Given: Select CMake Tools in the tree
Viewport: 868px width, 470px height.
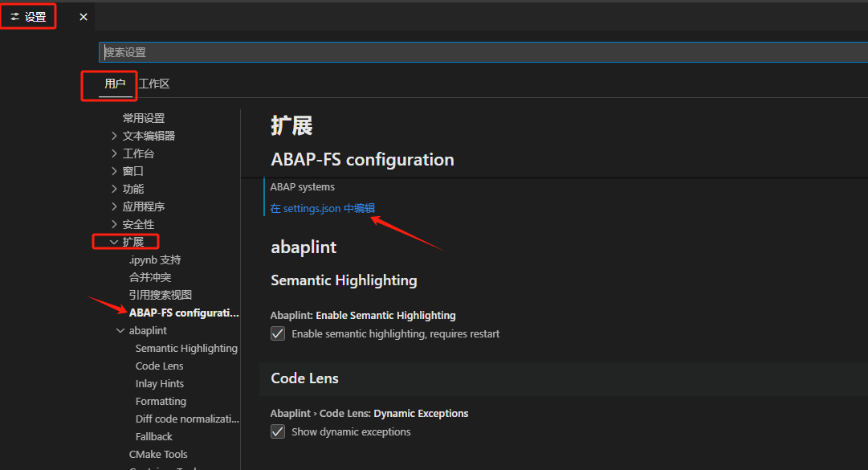Looking at the screenshot, I should coord(158,455).
